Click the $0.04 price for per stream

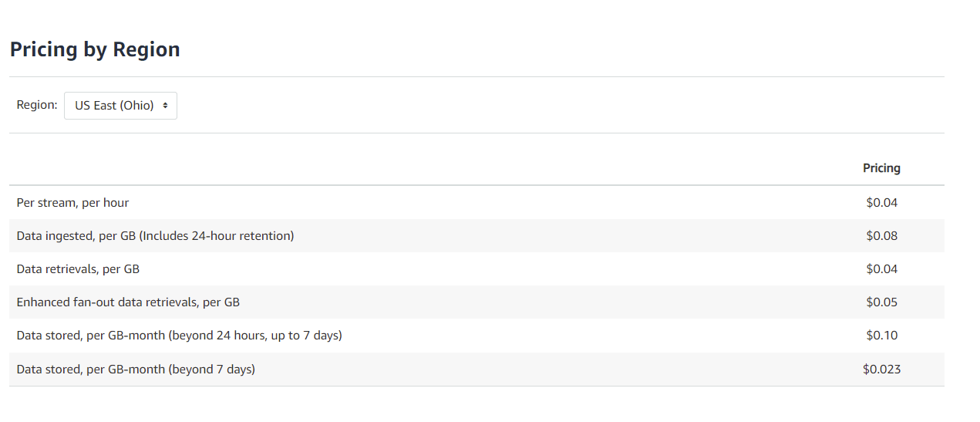click(x=881, y=203)
